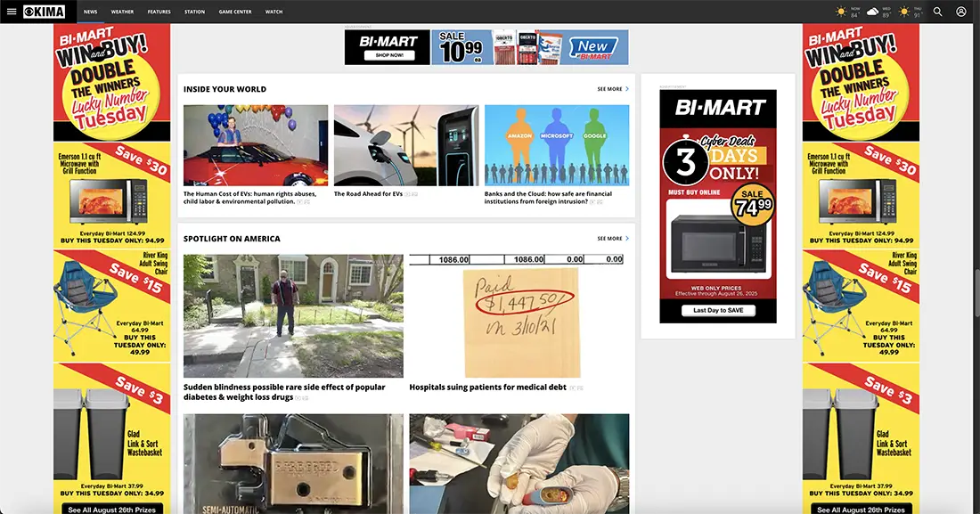Click the left Emerson microwave ad
This screenshot has width=980, height=514.
[x=112, y=196]
